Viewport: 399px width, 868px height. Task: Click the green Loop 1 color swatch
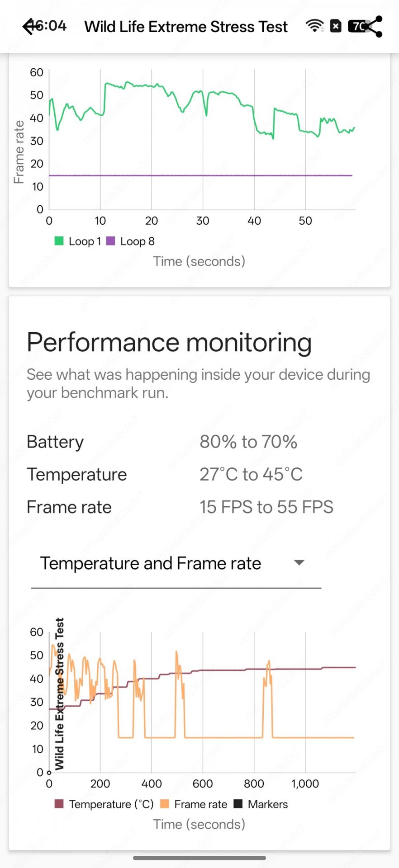click(x=59, y=241)
